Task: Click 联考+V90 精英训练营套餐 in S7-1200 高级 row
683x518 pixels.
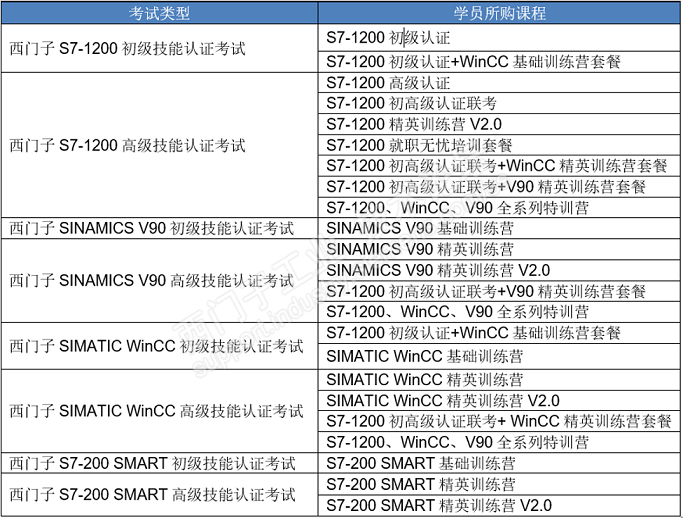Action: (499, 187)
